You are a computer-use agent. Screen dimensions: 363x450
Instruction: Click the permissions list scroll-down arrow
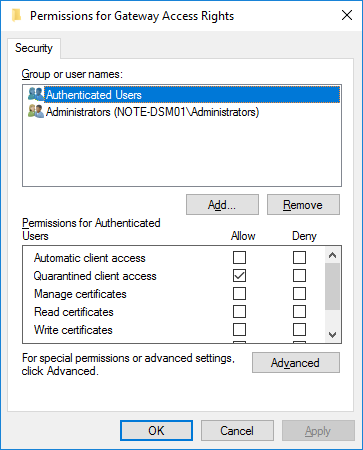(x=332, y=334)
